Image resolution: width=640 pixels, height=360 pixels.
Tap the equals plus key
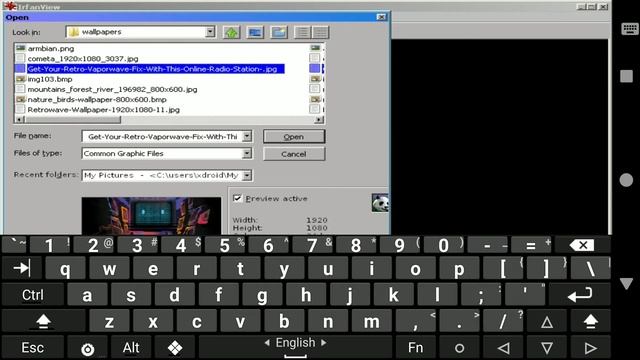point(531,245)
